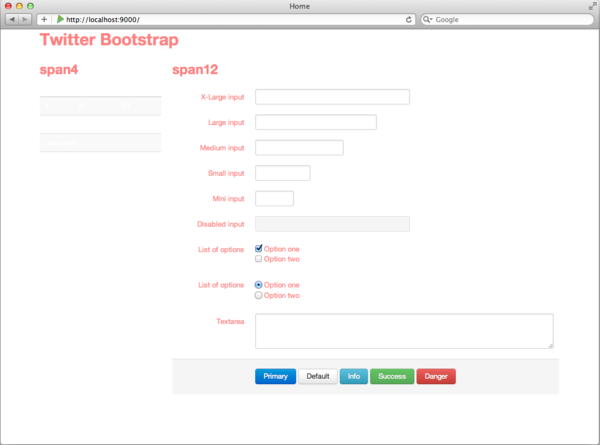Go back with the browser back arrow
This screenshot has height=445, width=600.
point(12,19)
